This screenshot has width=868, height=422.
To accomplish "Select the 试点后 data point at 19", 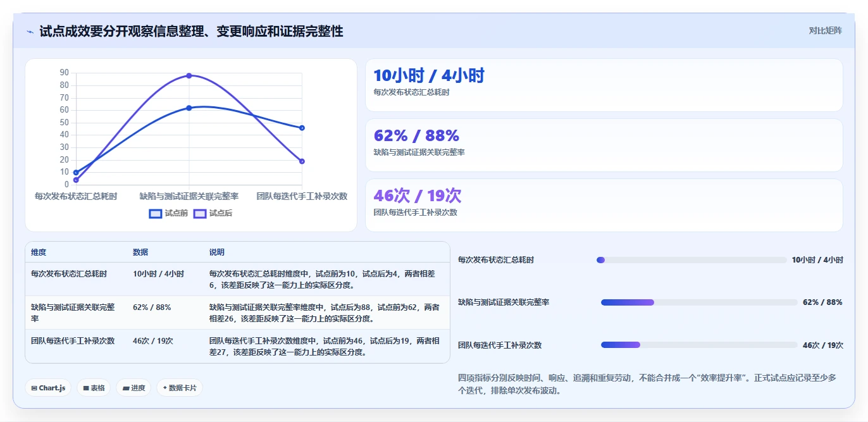I will (x=302, y=161).
